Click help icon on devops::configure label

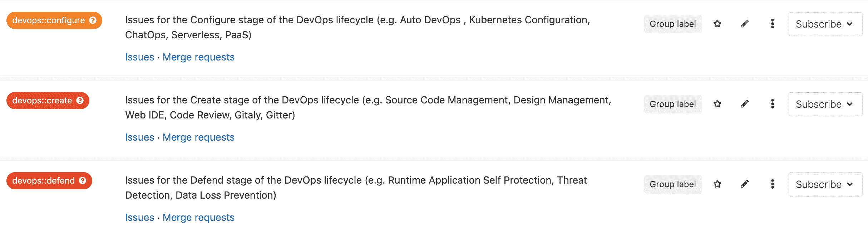click(93, 20)
